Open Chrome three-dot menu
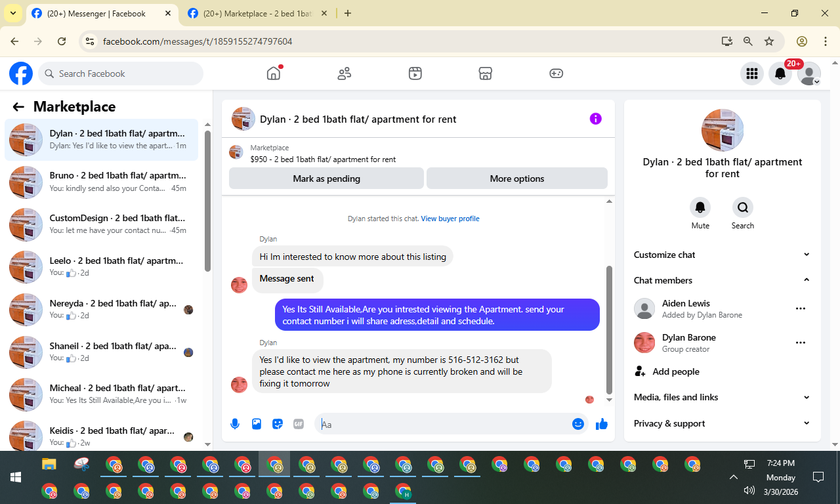Image resolution: width=840 pixels, height=504 pixels. pos(825,41)
